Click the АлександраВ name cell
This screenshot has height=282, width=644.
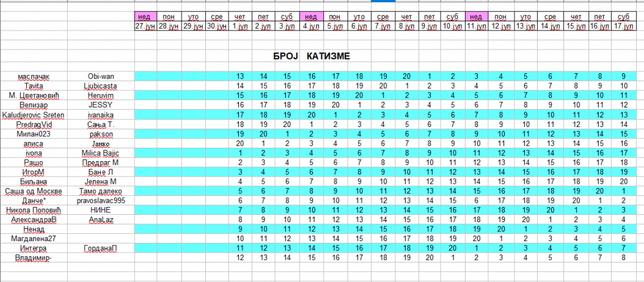[34, 220]
